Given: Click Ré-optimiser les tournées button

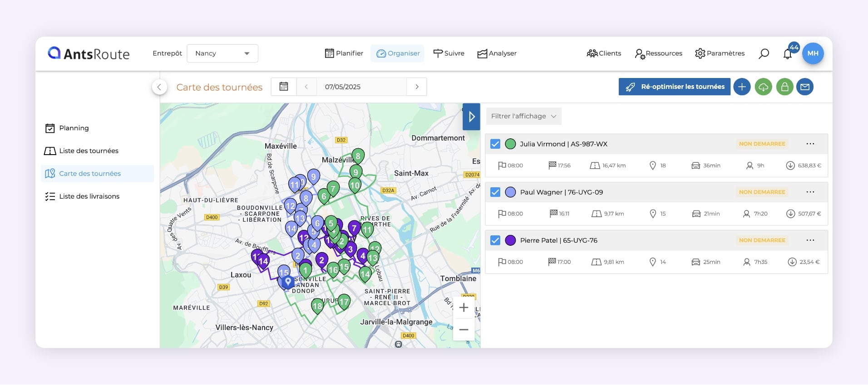Looking at the screenshot, I should coord(674,87).
